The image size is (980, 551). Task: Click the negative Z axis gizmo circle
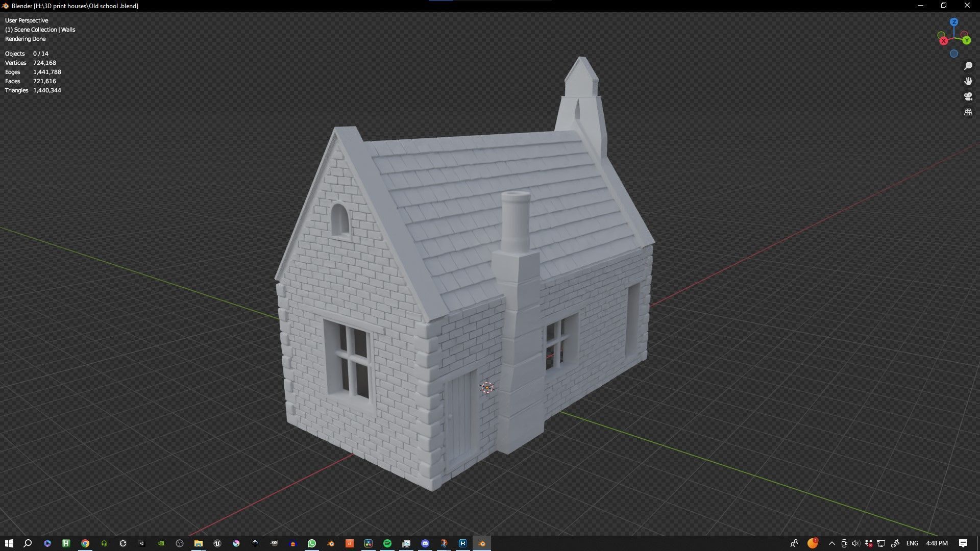953,54
